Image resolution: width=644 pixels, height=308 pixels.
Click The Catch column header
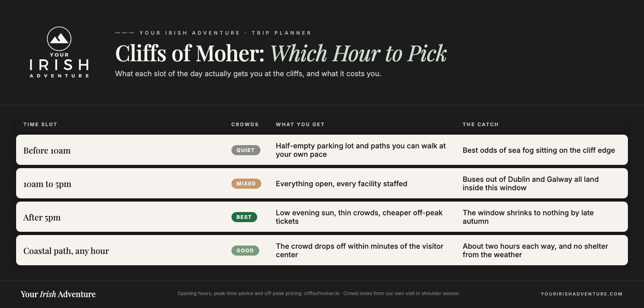pyautogui.click(x=481, y=125)
